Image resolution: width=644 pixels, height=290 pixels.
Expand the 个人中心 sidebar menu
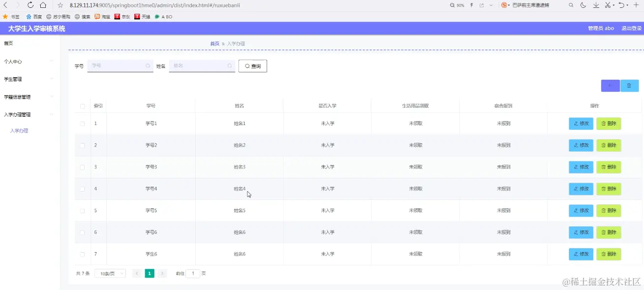point(30,62)
